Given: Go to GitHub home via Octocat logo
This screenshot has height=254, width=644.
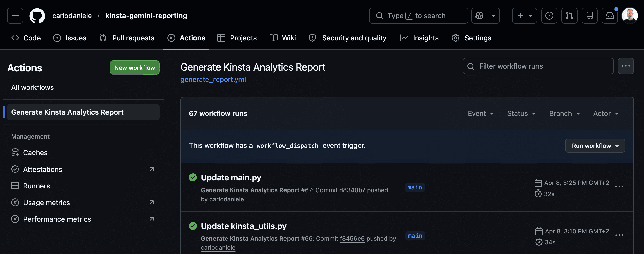Looking at the screenshot, I should [37, 16].
